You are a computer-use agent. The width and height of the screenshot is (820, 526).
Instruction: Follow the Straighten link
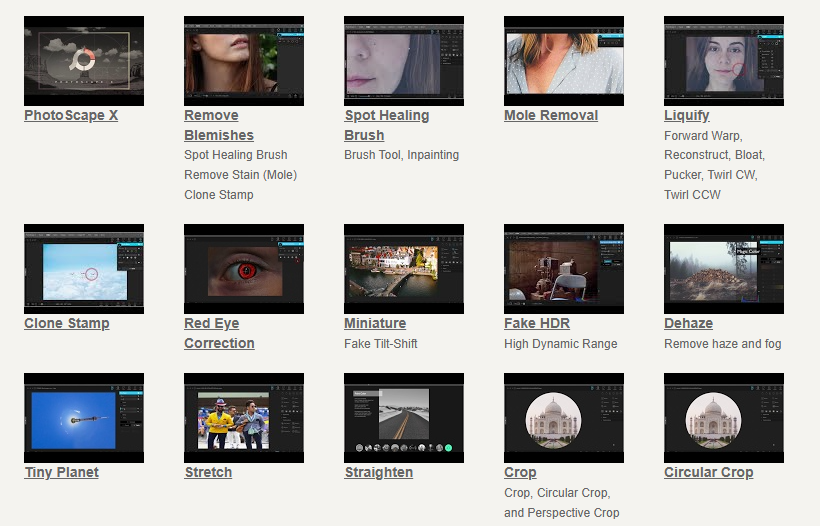click(379, 473)
